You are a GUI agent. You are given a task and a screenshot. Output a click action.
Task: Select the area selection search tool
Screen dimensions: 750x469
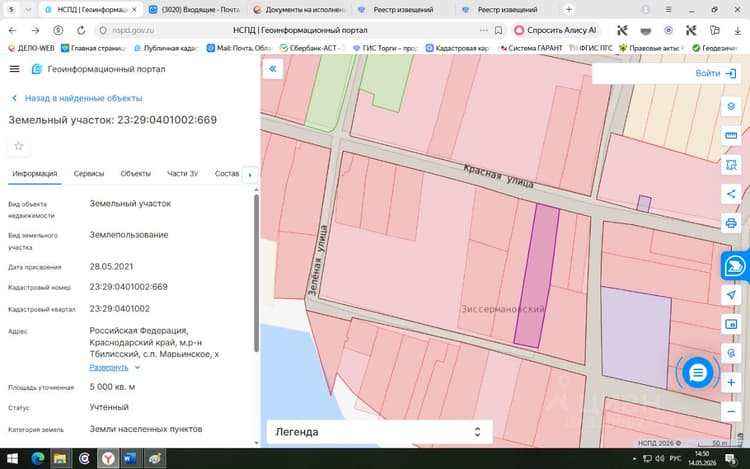click(x=731, y=165)
